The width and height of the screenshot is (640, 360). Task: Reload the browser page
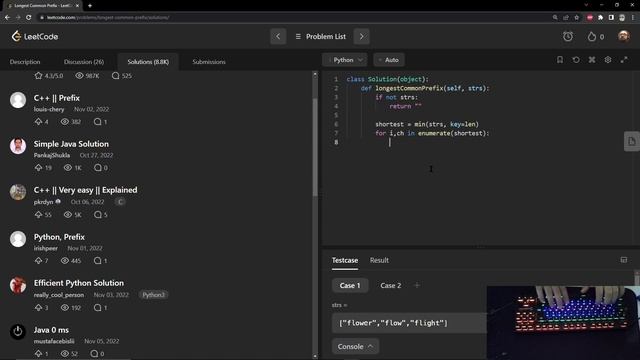coord(29,18)
